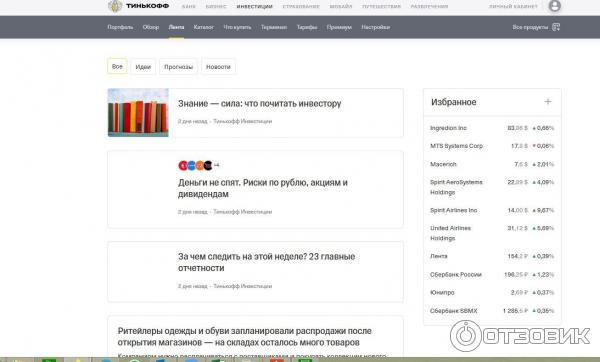
Task: Open the Тарифы tab
Action: pyautogui.click(x=307, y=27)
